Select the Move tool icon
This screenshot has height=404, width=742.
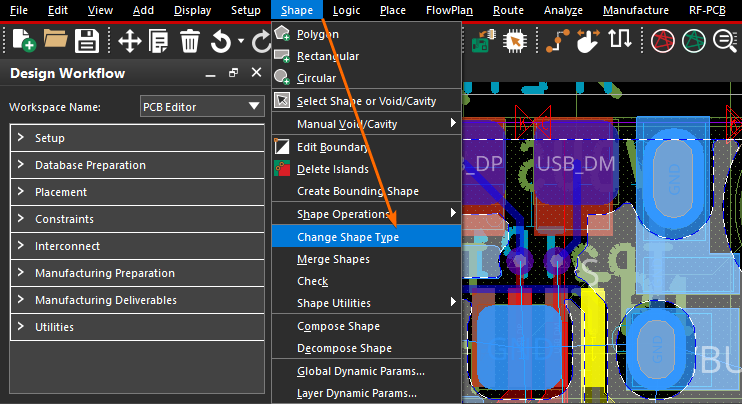129,41
